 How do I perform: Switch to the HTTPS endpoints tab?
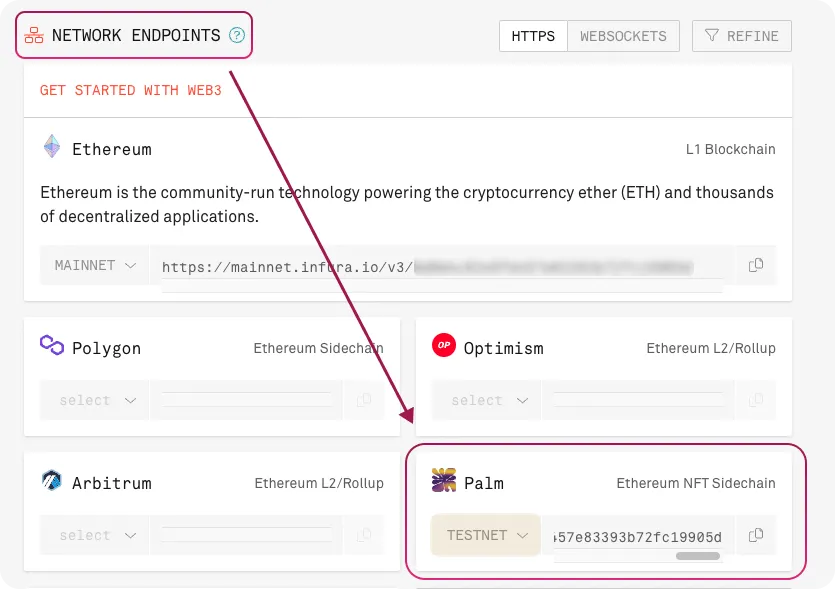click(533, 36)
